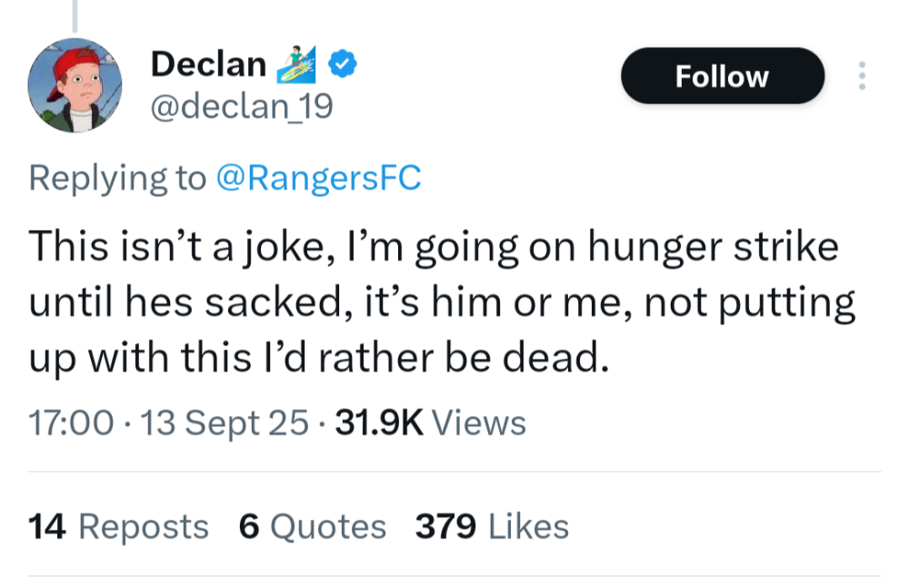Viewport: 909px width, 588px height.
Task: See the 379 Likes list
Action: [x=492, y=526]
